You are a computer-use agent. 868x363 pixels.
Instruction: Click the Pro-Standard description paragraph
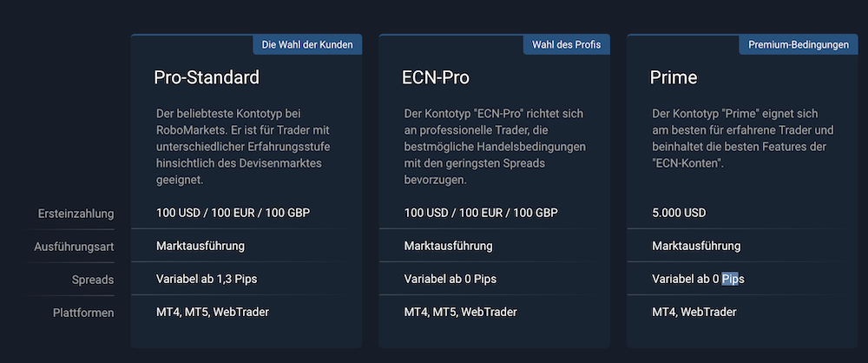coord(243,147)
